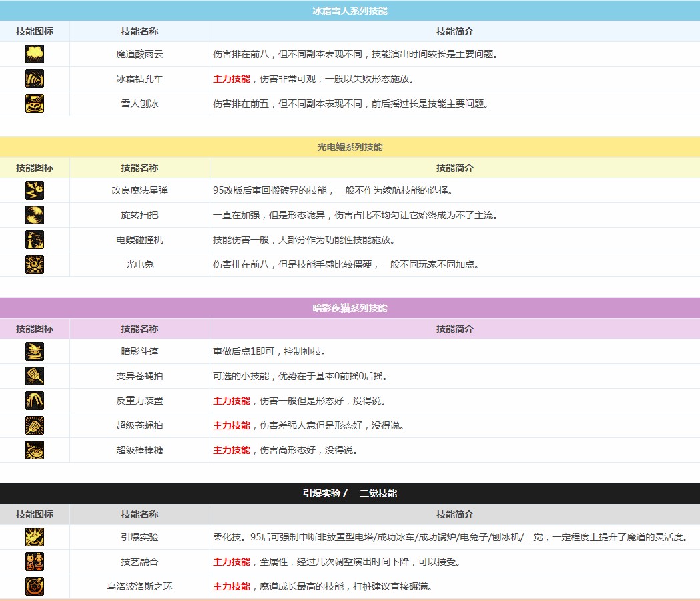Image resolution: width=700 pixels, height=601 pixels.
Task: Click the 魔道酸雨云 skill icon
Action: (x=35, y=54)
